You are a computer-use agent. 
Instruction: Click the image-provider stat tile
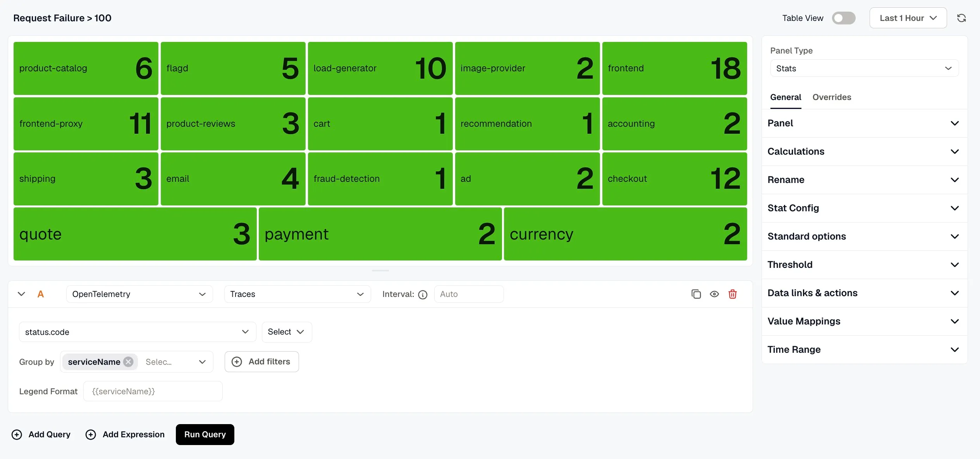(x=527, y=68)
